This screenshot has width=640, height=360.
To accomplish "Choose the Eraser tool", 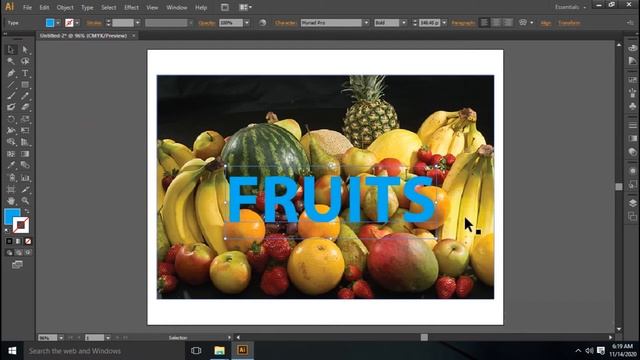I will point(25,107).
